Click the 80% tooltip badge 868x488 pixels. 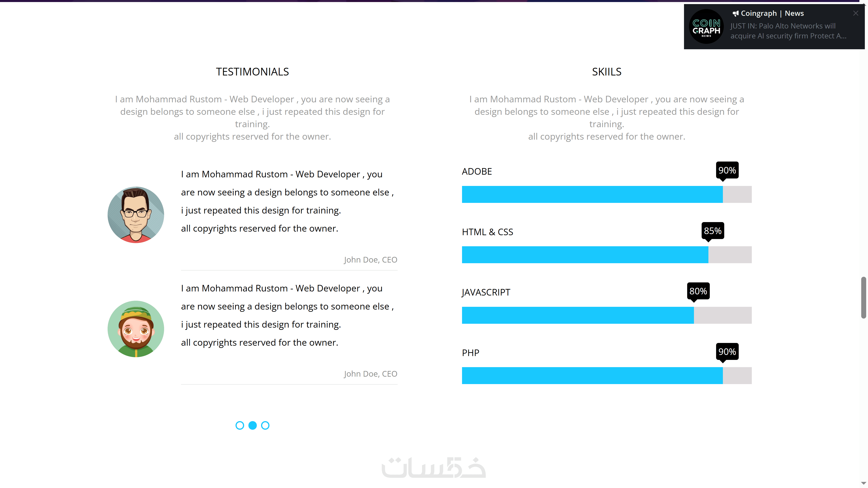coord(698,291)
